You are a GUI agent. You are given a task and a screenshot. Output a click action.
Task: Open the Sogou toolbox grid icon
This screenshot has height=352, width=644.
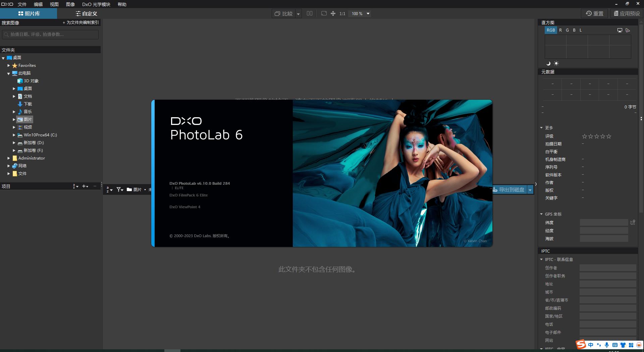click(631, 345)
